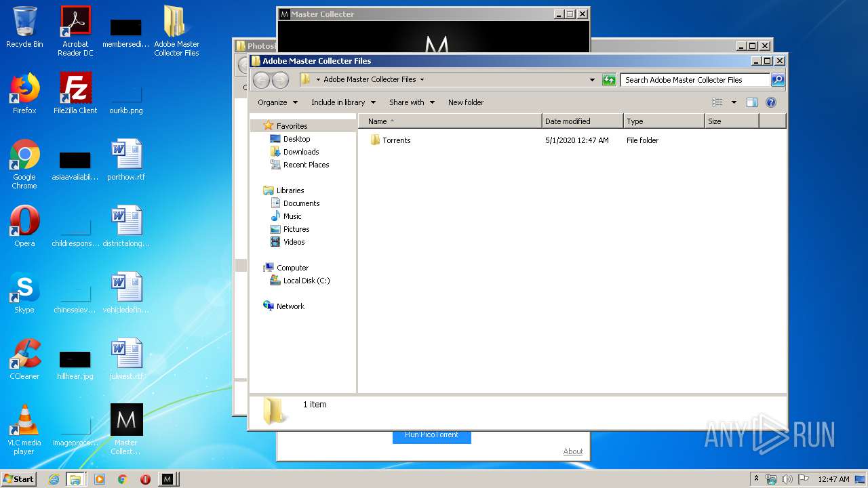The height and width of the screenshot is (488, 868).
Task: Select porthow.rtf file on desktop
Action: pos(126,160)
